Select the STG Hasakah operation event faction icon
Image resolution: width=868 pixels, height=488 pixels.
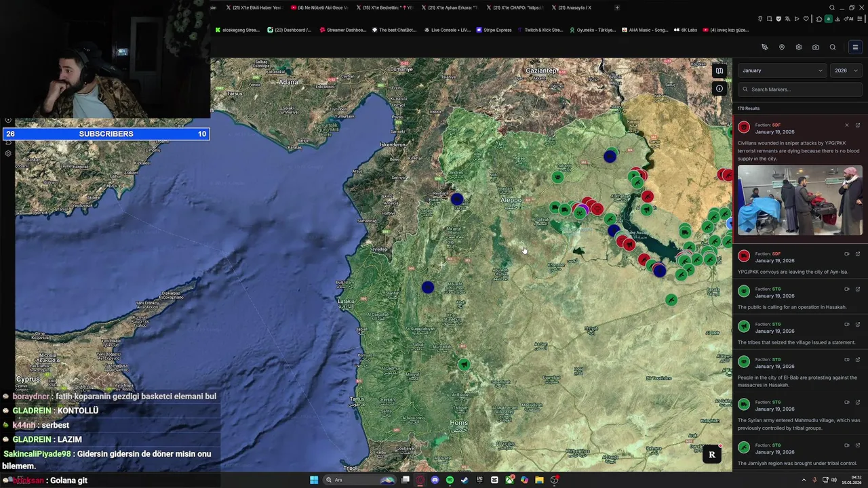tap(744, 291)
